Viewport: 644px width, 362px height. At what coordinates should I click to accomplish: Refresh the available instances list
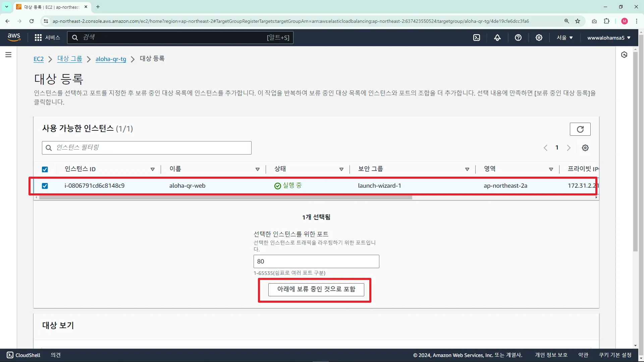coord(580,129)
